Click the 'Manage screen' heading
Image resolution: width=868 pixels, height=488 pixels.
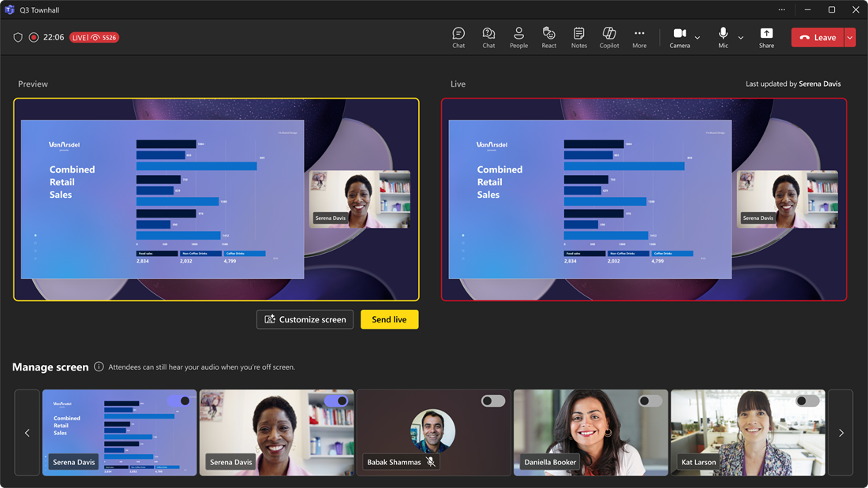[x=51, y=367]
